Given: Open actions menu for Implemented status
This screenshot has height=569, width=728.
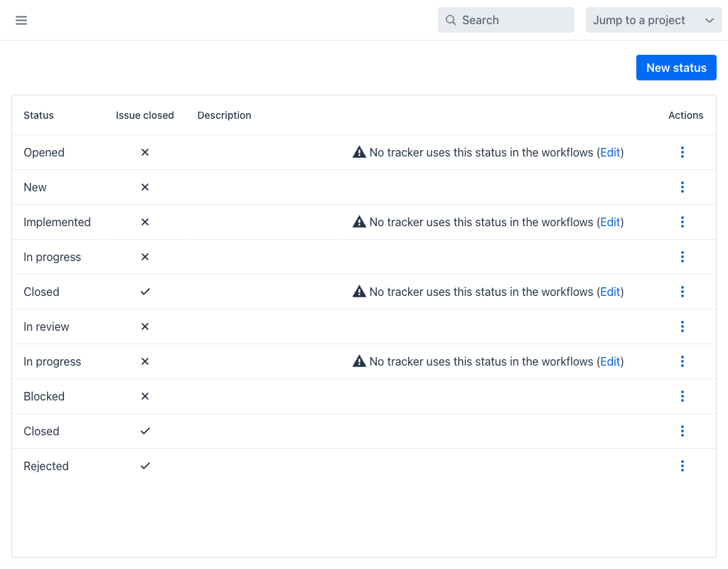Looking at the screenshot, I should pos(682,222).
